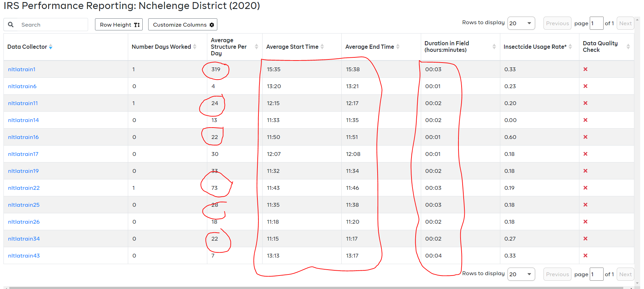Click the bottom page number field

click(596, 274)
